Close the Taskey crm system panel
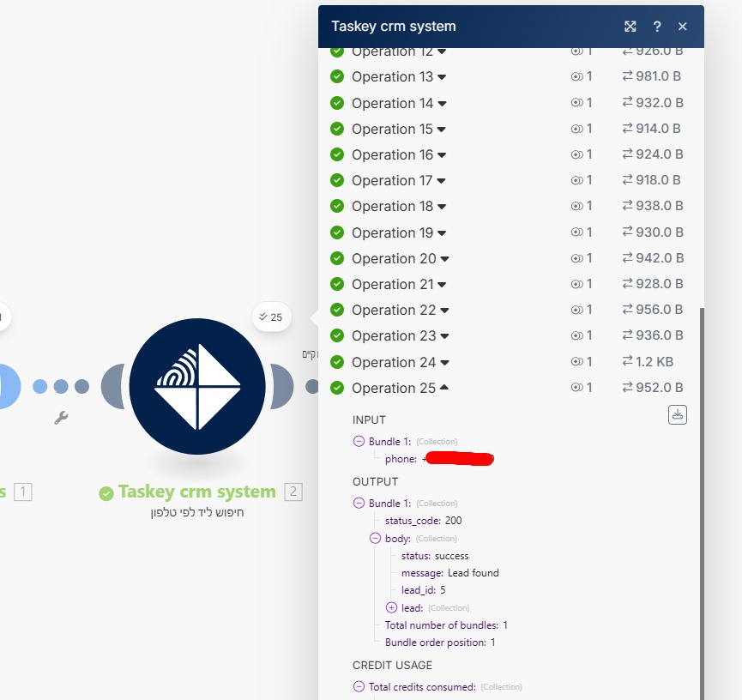742x700 pixels. 683,27
